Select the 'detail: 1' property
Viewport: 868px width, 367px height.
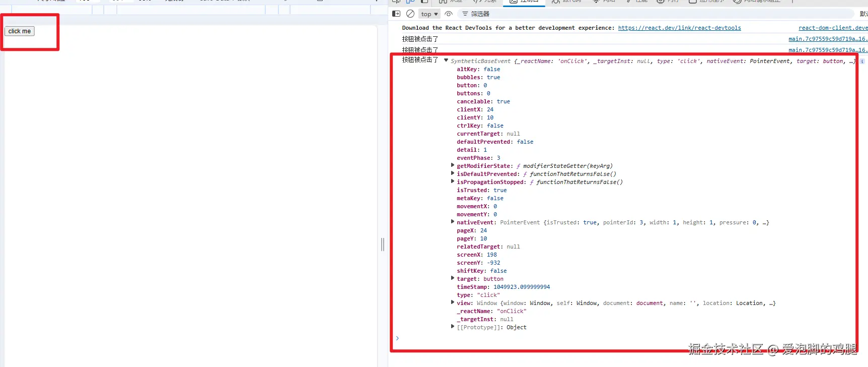472,150
